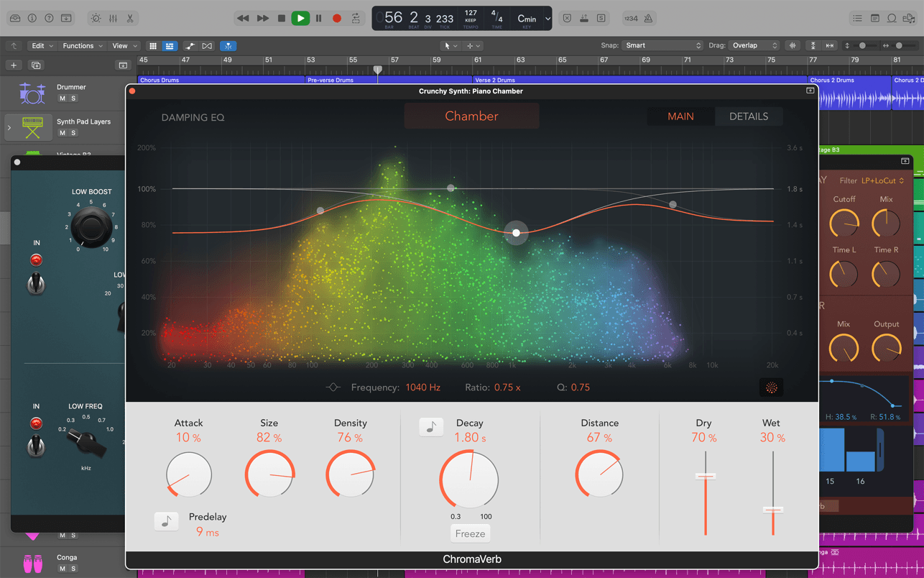Toggle the ChromaVerb visualization icon

(x=772, y=387)
